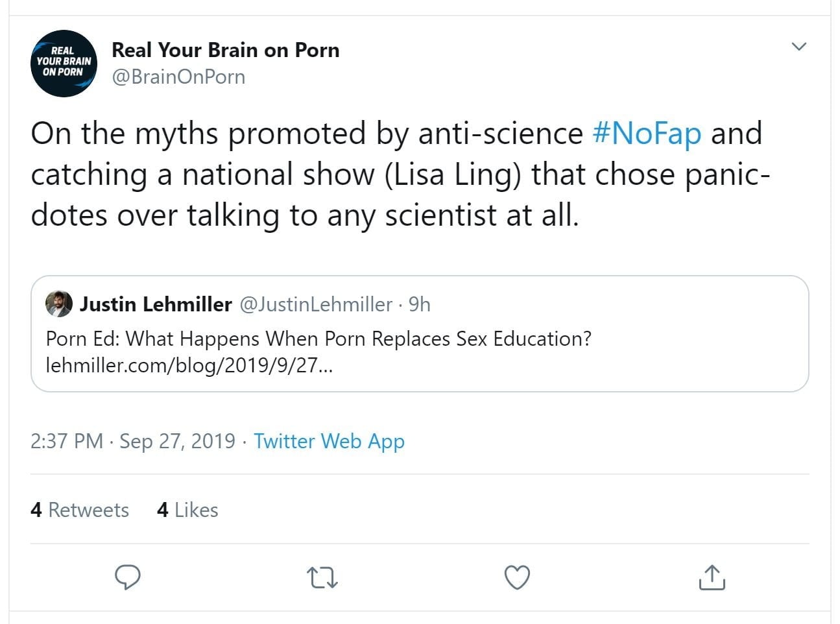840x624 pixels.
Task: Click the @BrainOnPorn handle
Action: pyautogui.click(x=178, y=77)
